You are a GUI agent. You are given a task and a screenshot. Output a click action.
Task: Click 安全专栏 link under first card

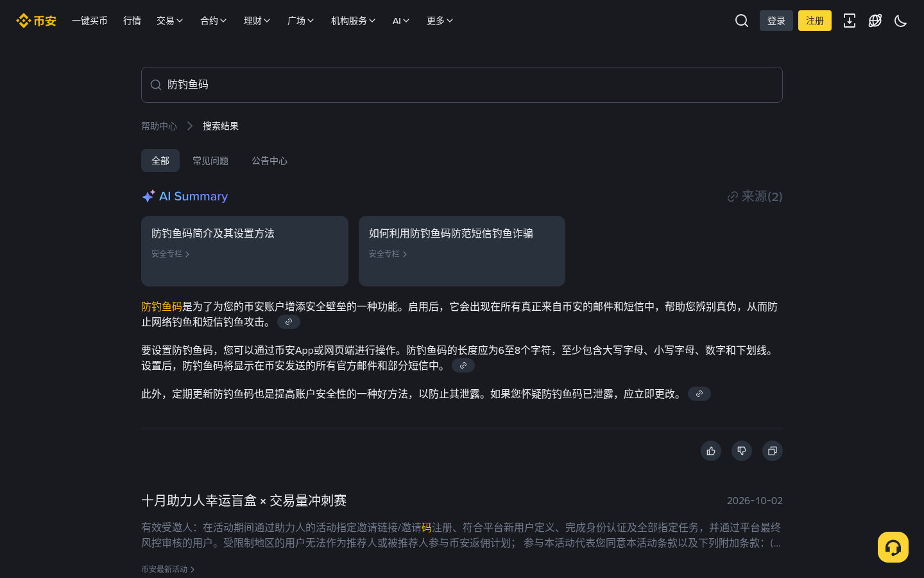171,254
